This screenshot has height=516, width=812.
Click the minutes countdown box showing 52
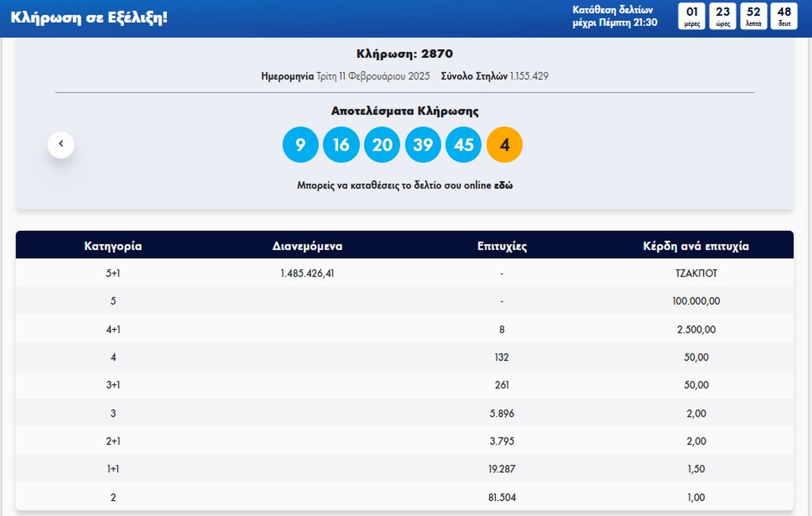pyautogui.click(x=754, y=16)
